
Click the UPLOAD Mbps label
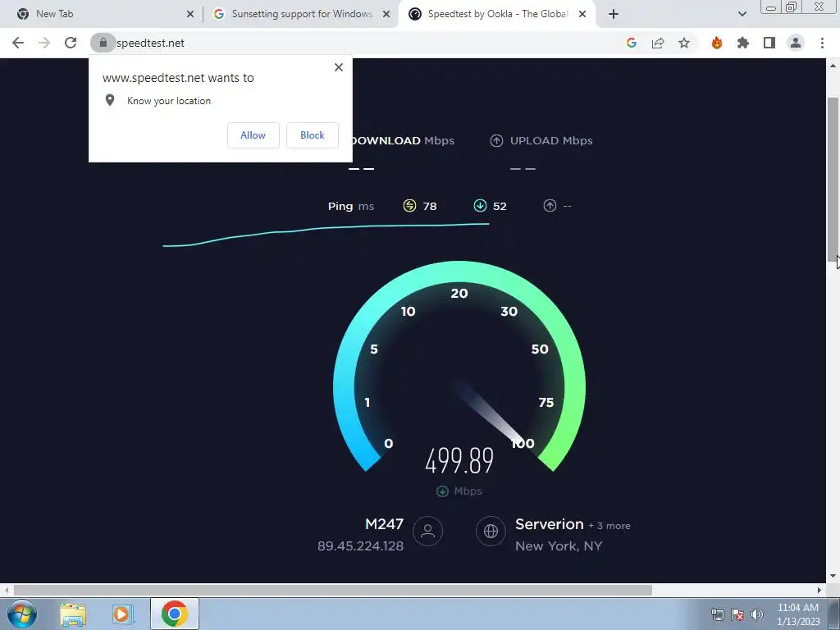[551, 140]
